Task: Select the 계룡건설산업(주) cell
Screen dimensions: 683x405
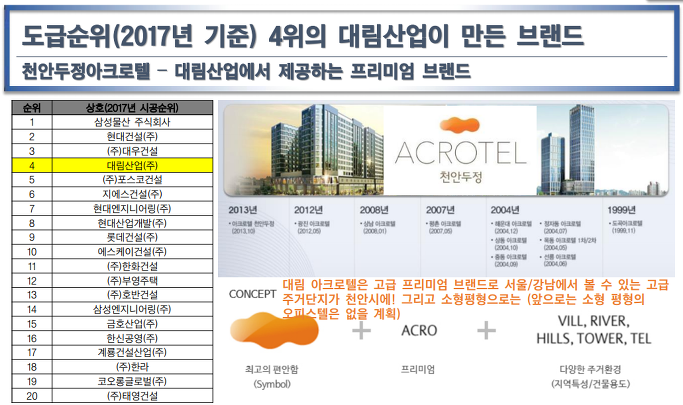Action: click(x=132, y=352)
